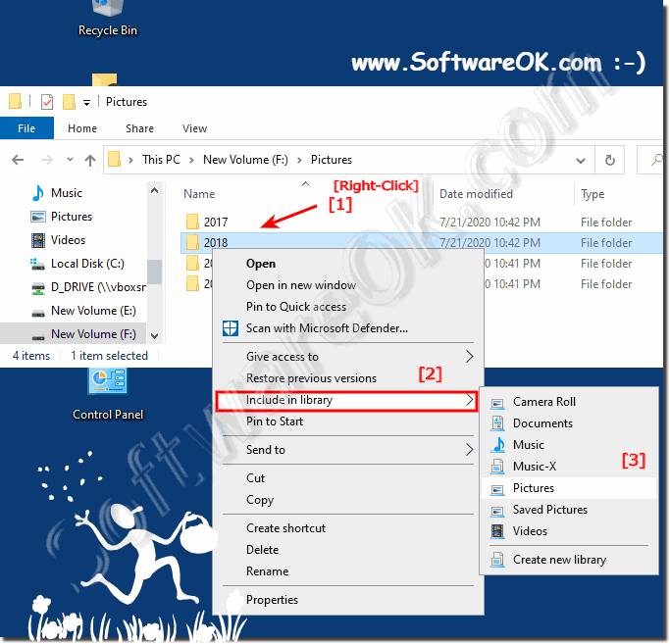Choose Scan with Microsoft Defender
The height and width of the screenshot is (644, 670).
(348, 328)
